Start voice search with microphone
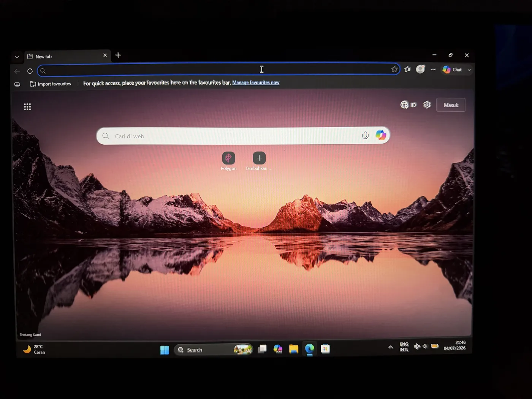This screenshot has height=399, width=532. [x=365, y=135]
